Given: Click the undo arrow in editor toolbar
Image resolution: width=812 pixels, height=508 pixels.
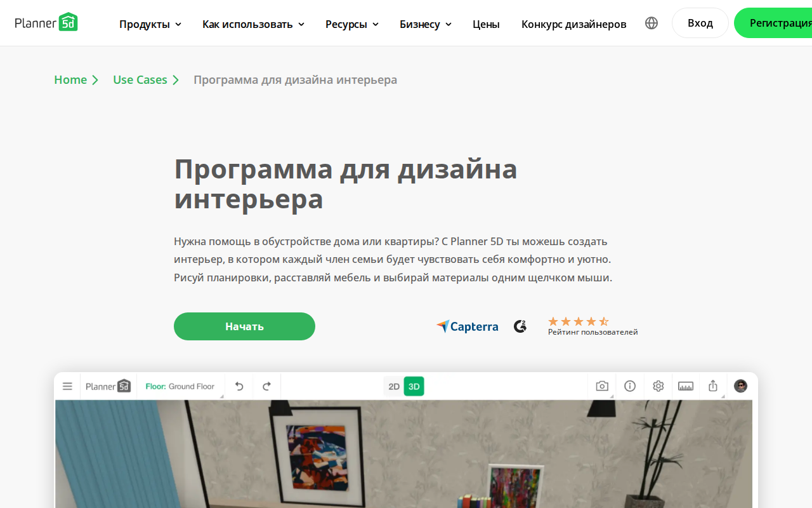Looking at the screenshot, I should tap(239, 386).
